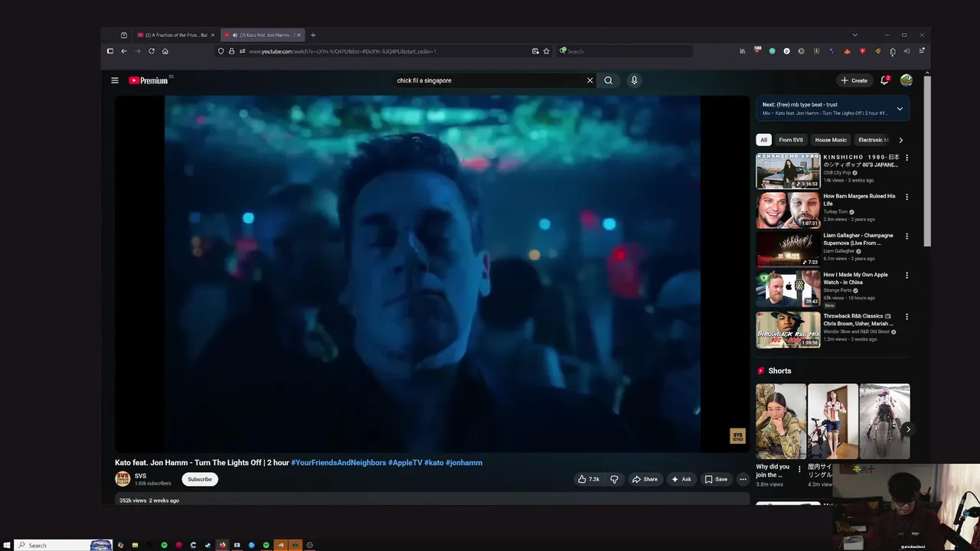Follow the #kato hashtag link

(x=434, y=463)
